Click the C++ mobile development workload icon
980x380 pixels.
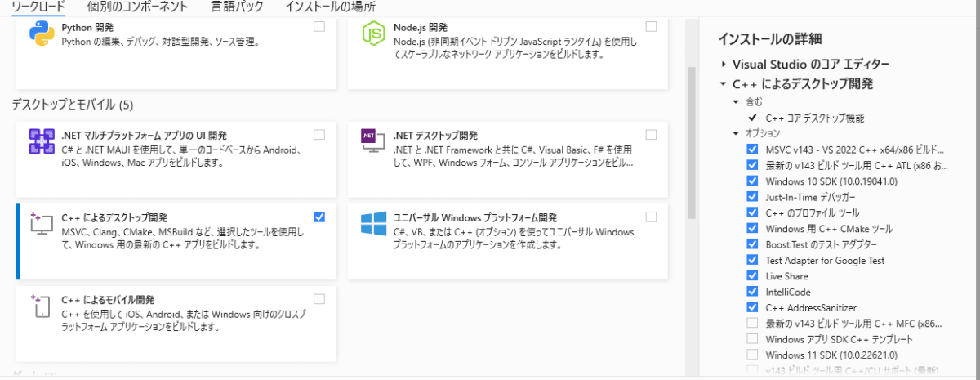[40, 307]
